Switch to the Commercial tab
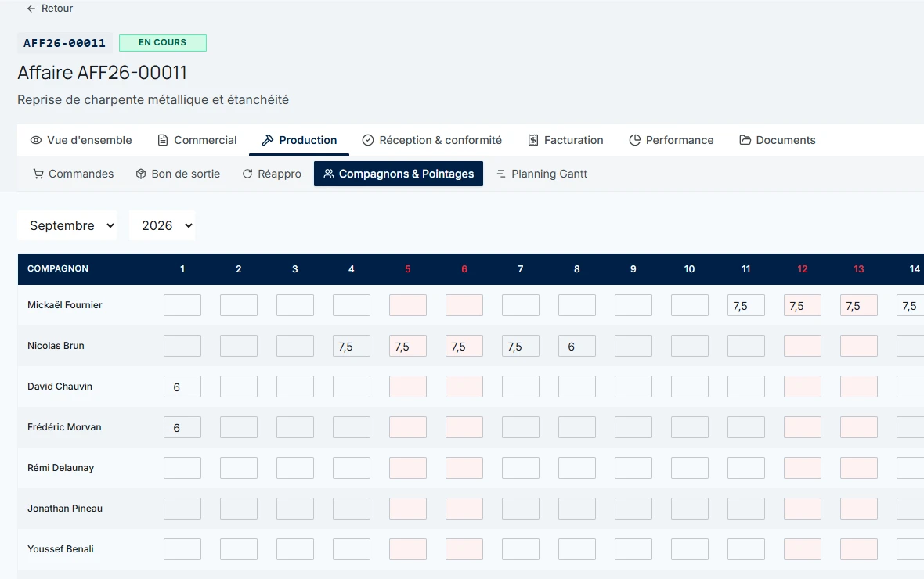The width and height of the screenshot is (924, 579). [x=197, y=140]
